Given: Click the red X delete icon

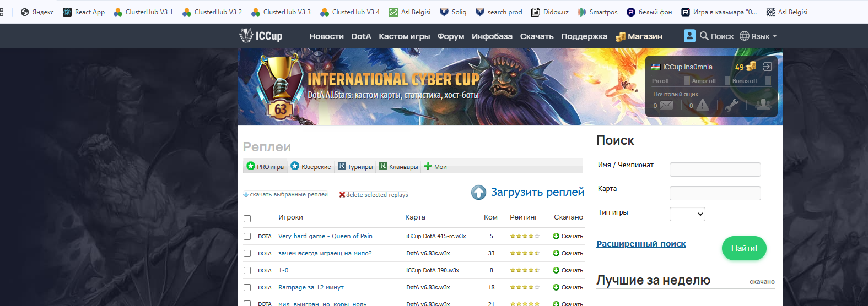Looking at the screenshot, I should pyautogui.click(x=342, y=195).
